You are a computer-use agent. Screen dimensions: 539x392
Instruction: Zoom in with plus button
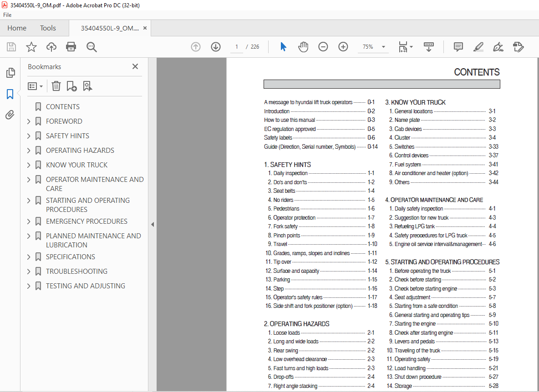(343, 47)
